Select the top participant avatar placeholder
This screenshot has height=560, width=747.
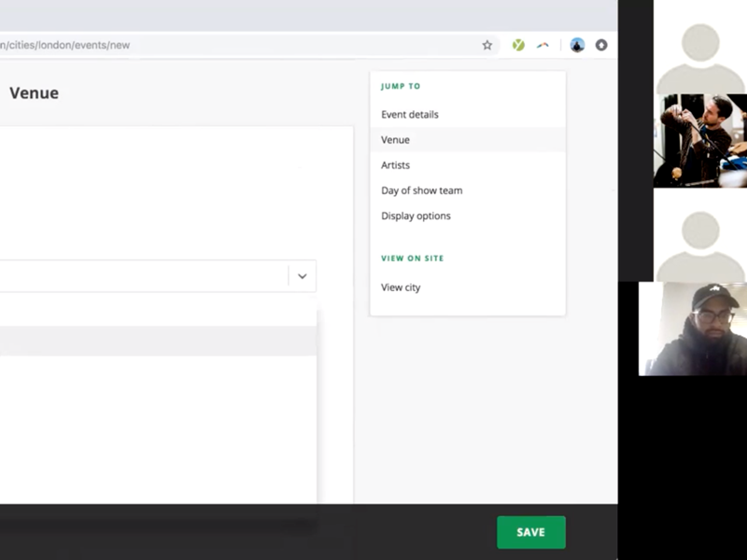(699, 48)
